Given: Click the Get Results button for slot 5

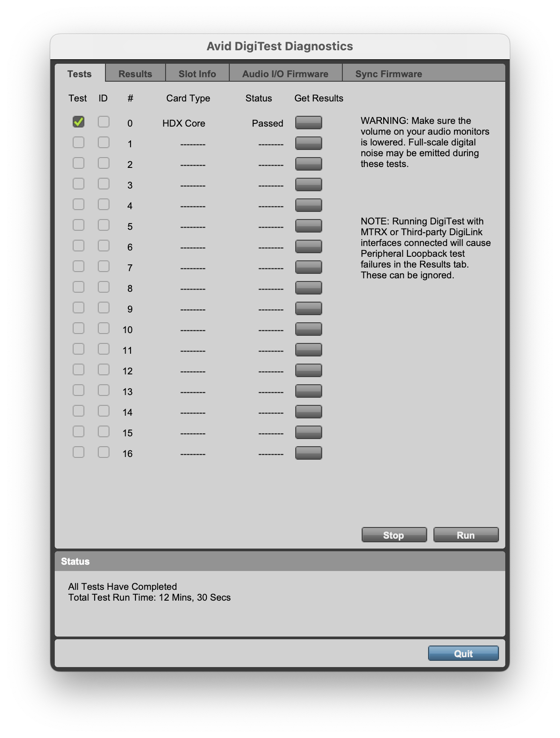Looking at the screenshot, I should (x=309, y=226).
